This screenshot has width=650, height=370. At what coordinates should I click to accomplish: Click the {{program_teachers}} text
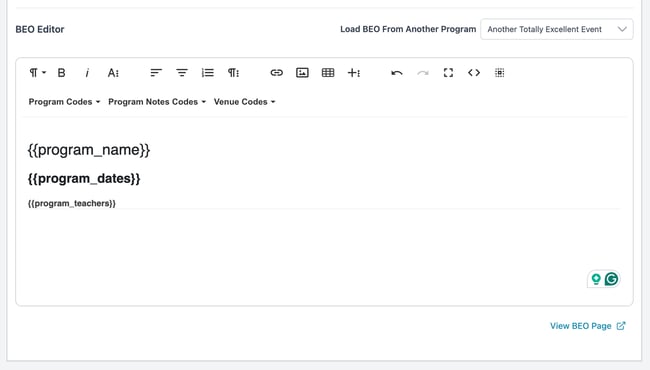72,203
